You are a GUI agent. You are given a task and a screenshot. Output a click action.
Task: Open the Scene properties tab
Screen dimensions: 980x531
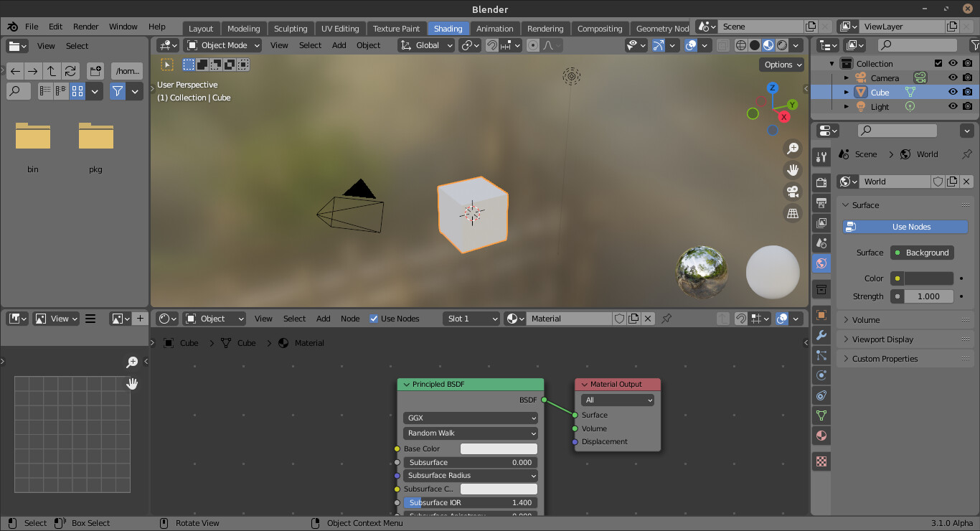pos(821,243)
